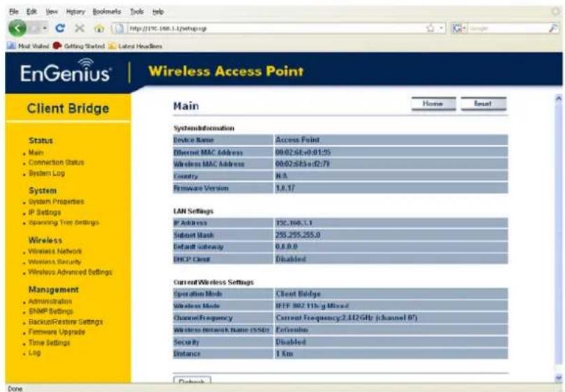565x392 pixels.
Task: Click the Wireless Mode IEEE 802.11b/g value
Action: click(x=312, y=306)
